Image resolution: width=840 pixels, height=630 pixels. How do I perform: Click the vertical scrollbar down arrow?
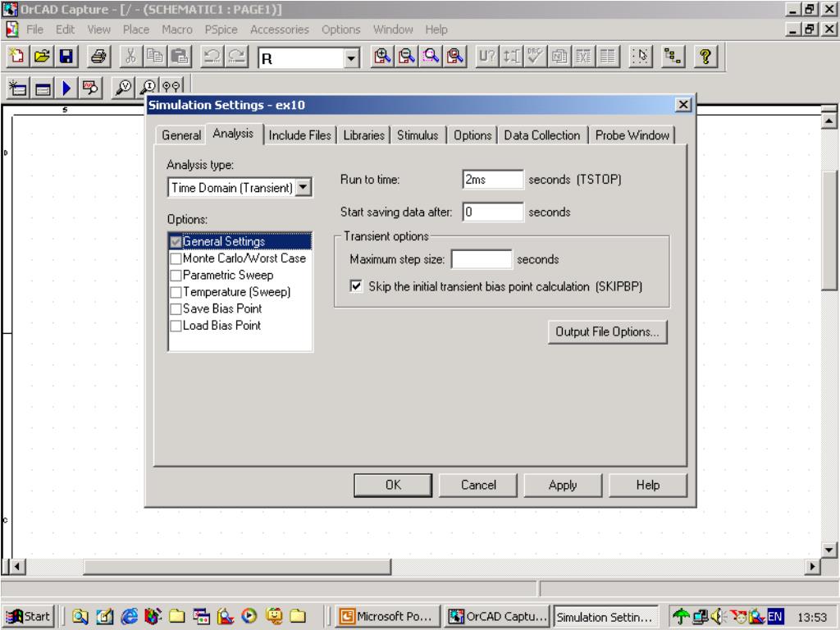[x=829, y=550]
